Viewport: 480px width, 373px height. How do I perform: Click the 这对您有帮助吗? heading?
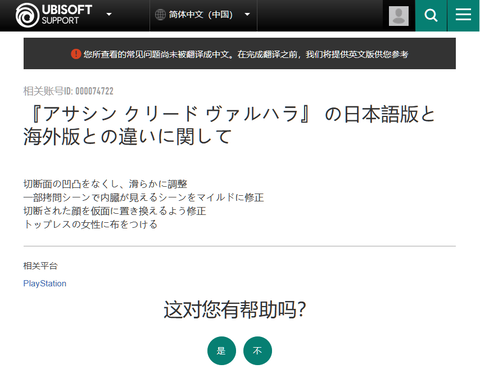coord(235,310)
